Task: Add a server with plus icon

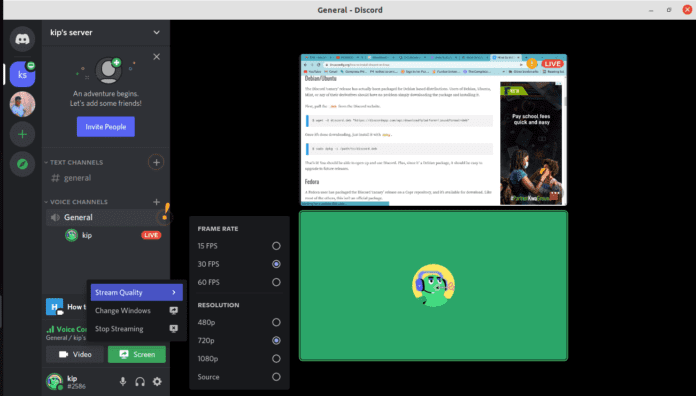Action: click(x=22, y=134)
